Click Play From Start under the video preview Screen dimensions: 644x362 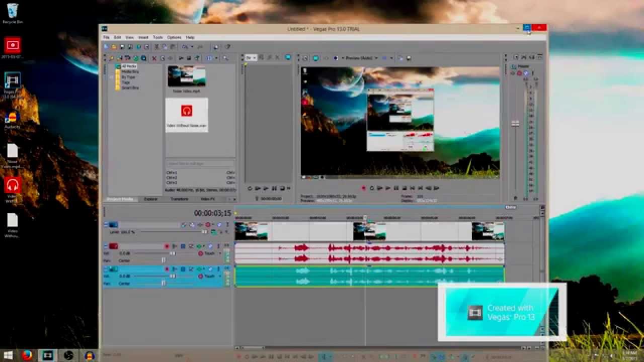380,189
